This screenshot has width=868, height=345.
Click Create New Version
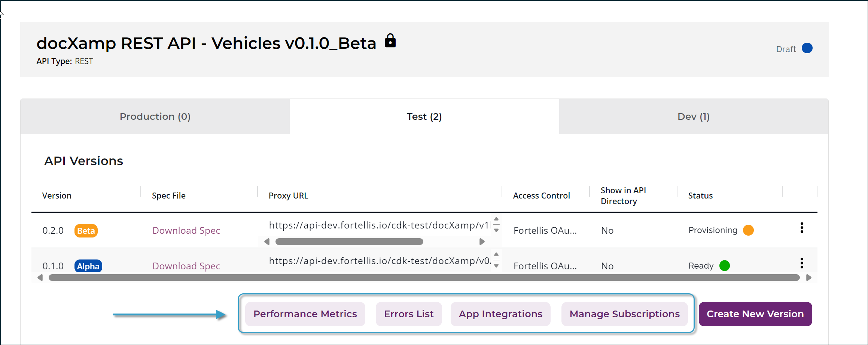(x=755, y=314)
